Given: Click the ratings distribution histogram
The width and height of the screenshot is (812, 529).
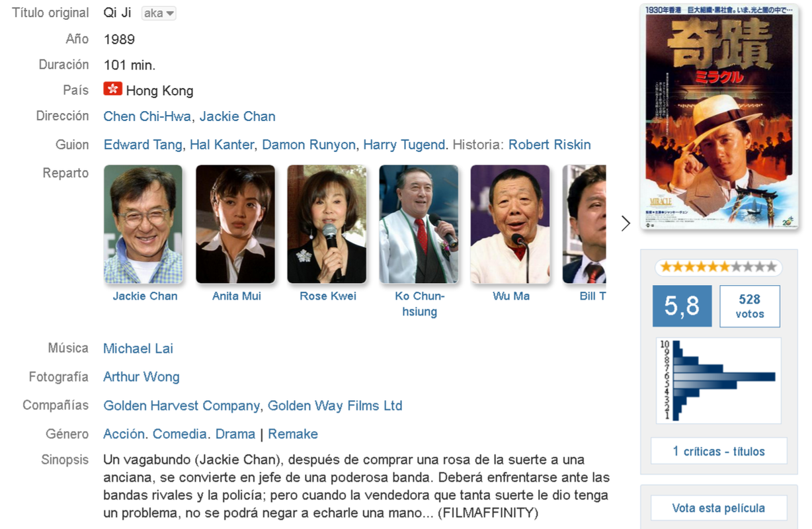Looking at the screenshot, I should point(719,380).
